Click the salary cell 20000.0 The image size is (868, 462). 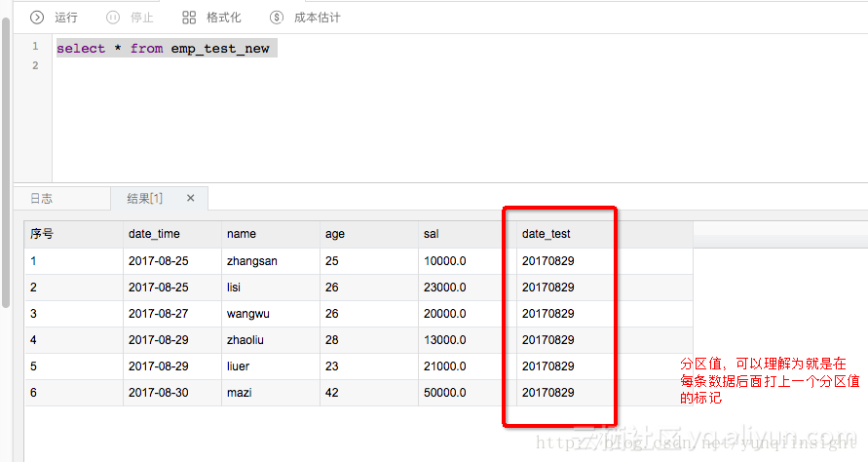[x=468, y=314]
